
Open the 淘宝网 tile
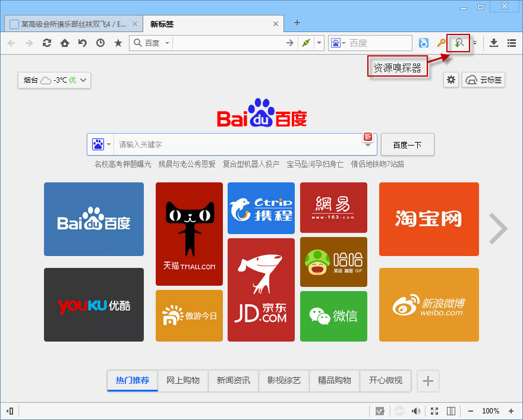[429, 219]
